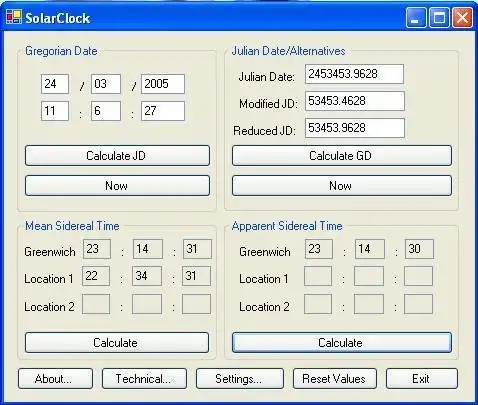This screenshot has width=478, height=405.
Task: Click Mean Location 1 seconds field showing 31
Action: pos(196,276)
